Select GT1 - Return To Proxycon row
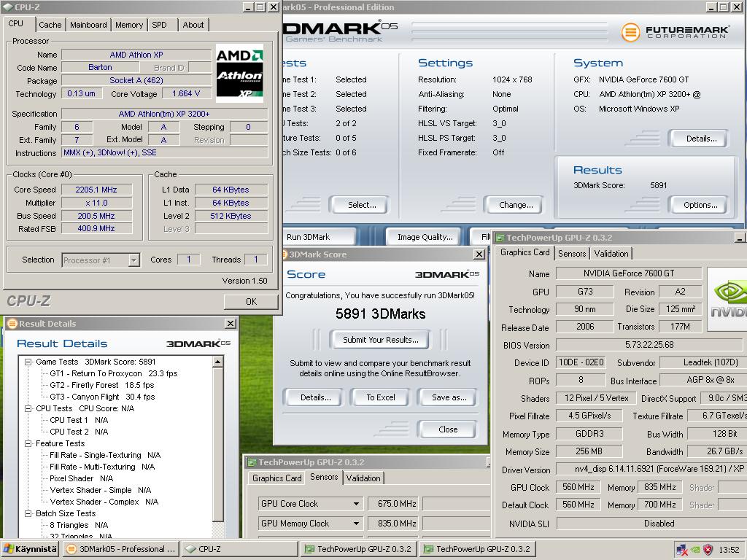747x560 pixels. click(113, 374)
